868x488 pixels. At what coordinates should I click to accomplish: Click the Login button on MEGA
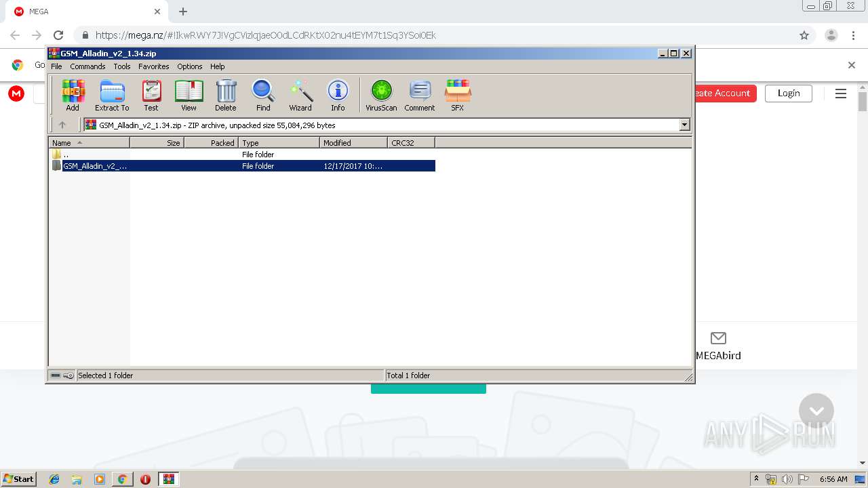[x=789, y=94]
